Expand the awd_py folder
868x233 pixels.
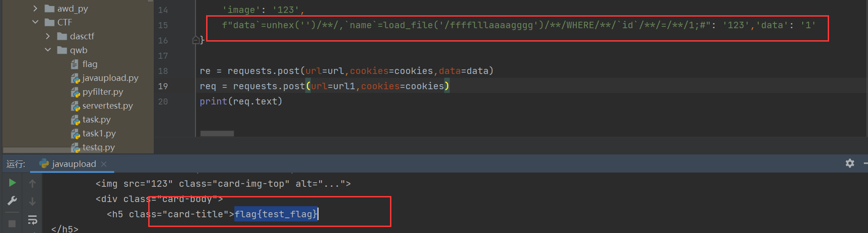coord(35,8)
